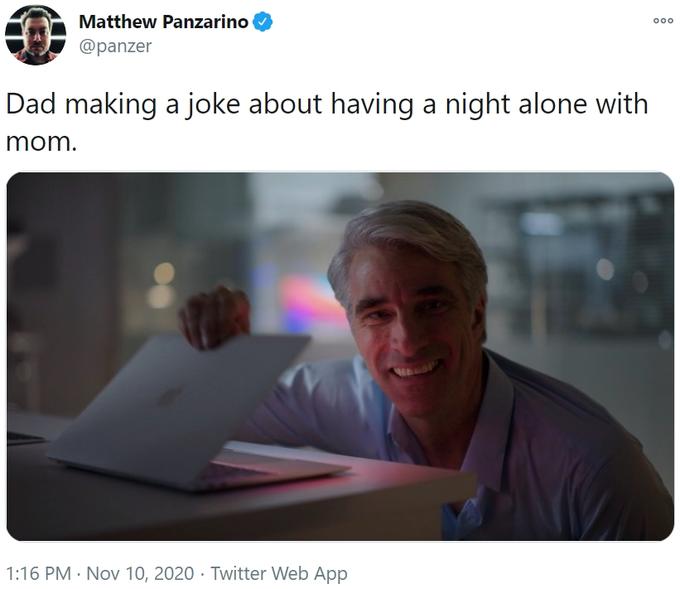Visit the Matthew Panzarino display name link
Viewport: 680px width, 589px height.
pos(163,22)
